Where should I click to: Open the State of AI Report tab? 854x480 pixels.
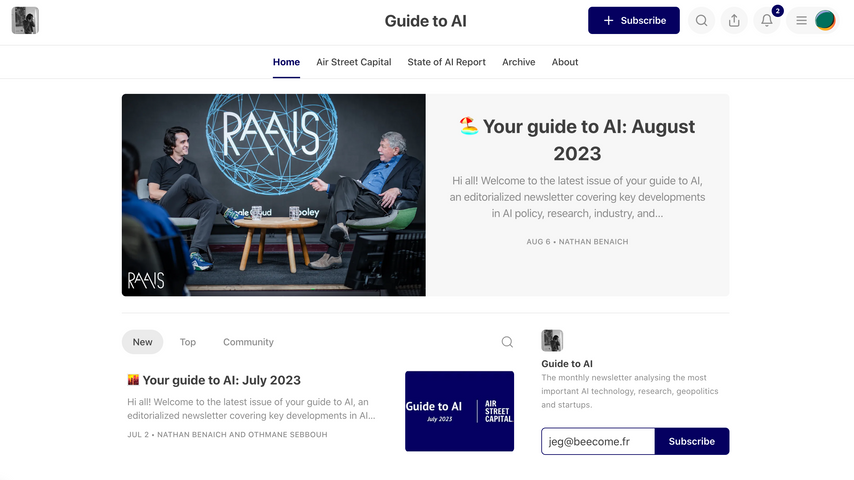click(447, 62)
